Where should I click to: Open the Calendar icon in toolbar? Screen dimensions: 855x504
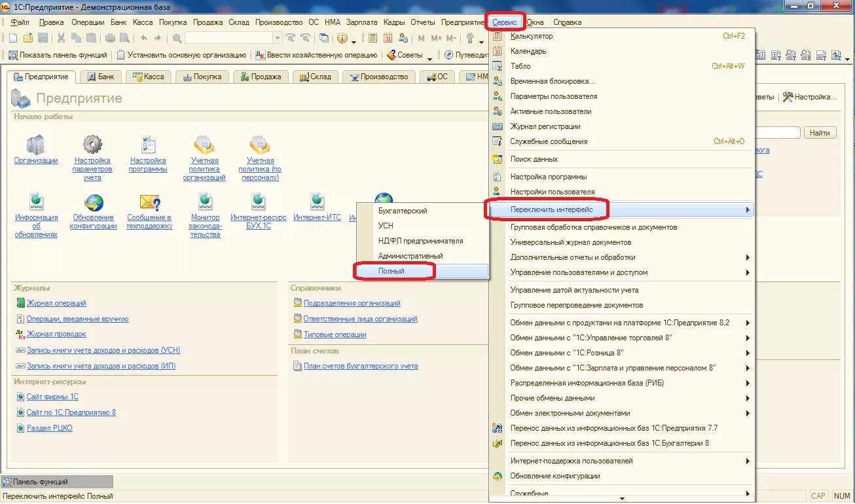[x=388, y=38]
